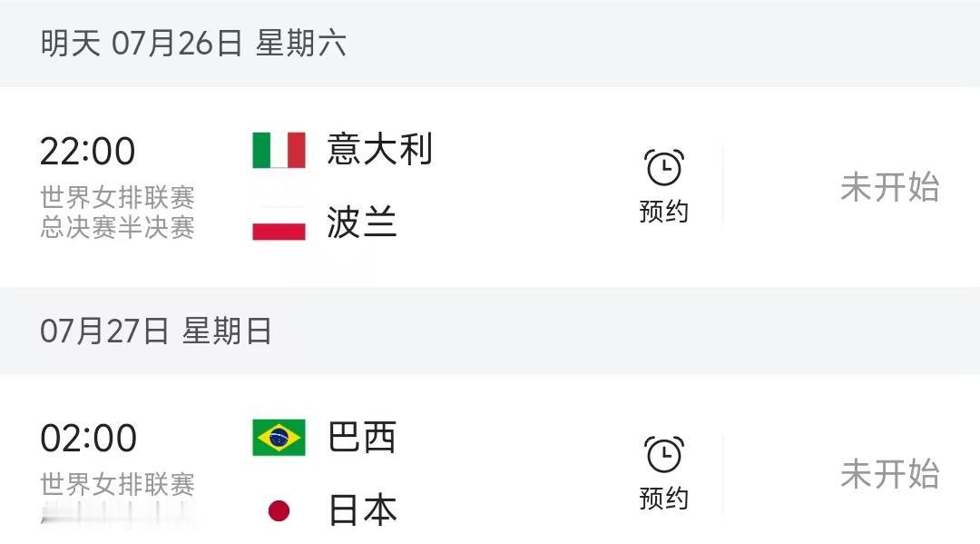The height and width of the screenshot is (544, 980).
Task: Open 世界女排联赛 总决赛半决赛 league label
Action: [117, 212]
